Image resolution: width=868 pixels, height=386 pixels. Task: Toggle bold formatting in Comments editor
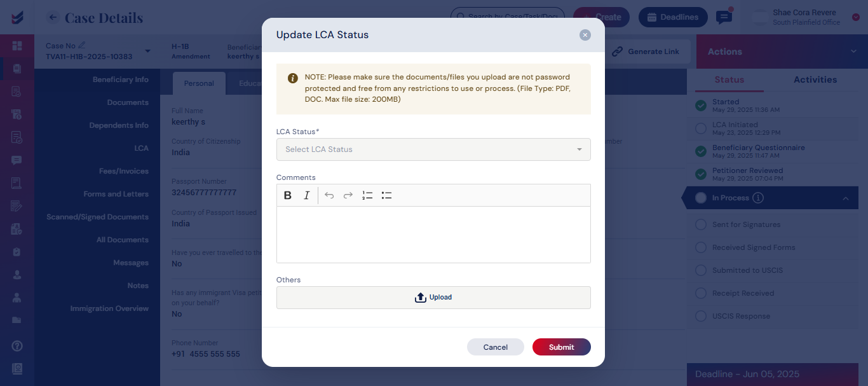click(x=288, y=195)
